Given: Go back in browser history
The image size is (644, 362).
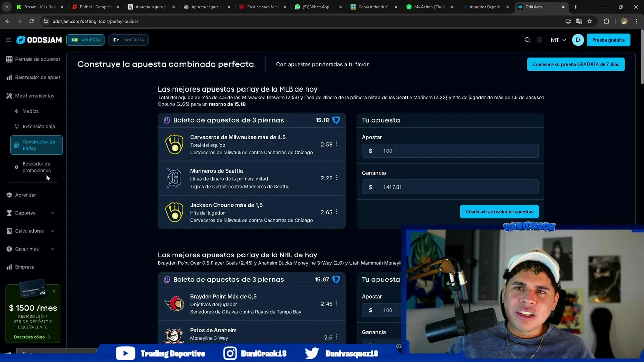Looking at the screenshot, I should [x=8, y=21].
